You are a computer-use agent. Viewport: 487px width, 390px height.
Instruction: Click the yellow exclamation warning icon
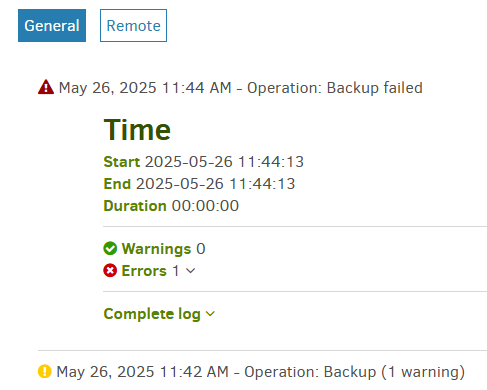[45, 371]
